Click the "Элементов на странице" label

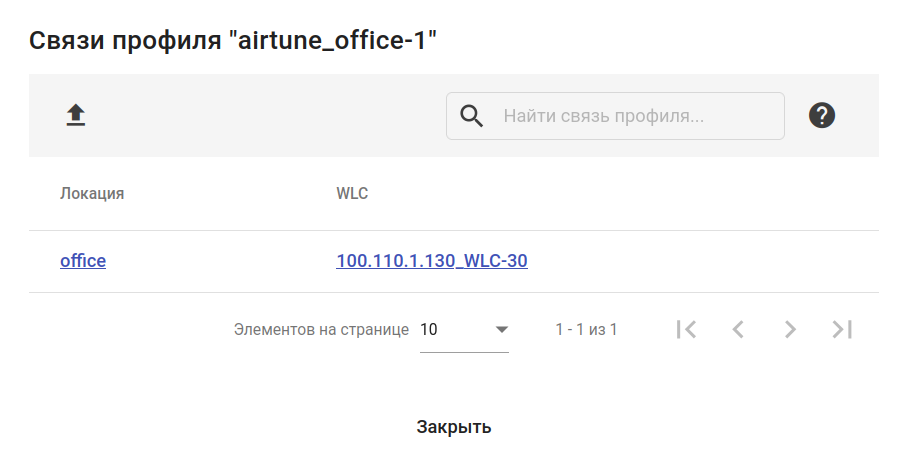[x=321, y=329]
